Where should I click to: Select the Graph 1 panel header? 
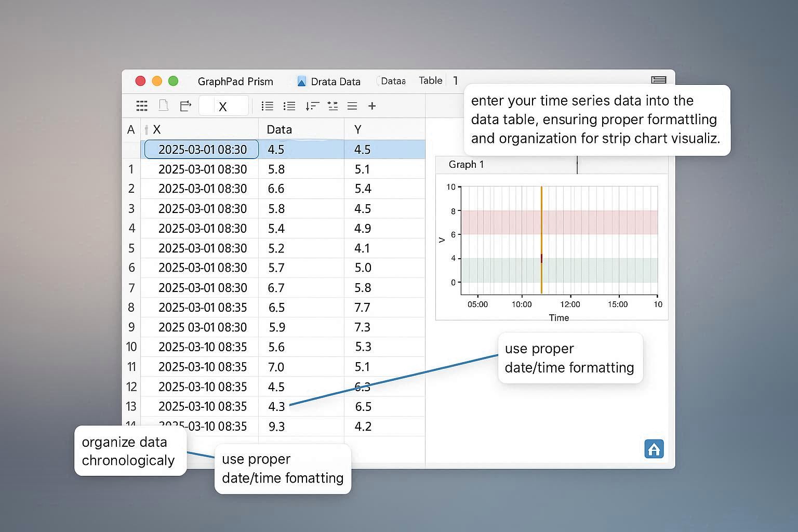click(466, 164)
